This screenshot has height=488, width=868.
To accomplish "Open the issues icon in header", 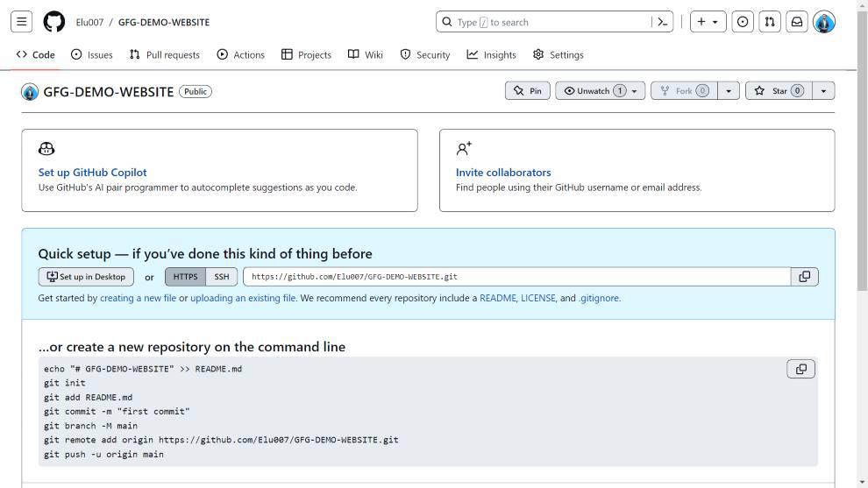I will click(x=743, y=22).
